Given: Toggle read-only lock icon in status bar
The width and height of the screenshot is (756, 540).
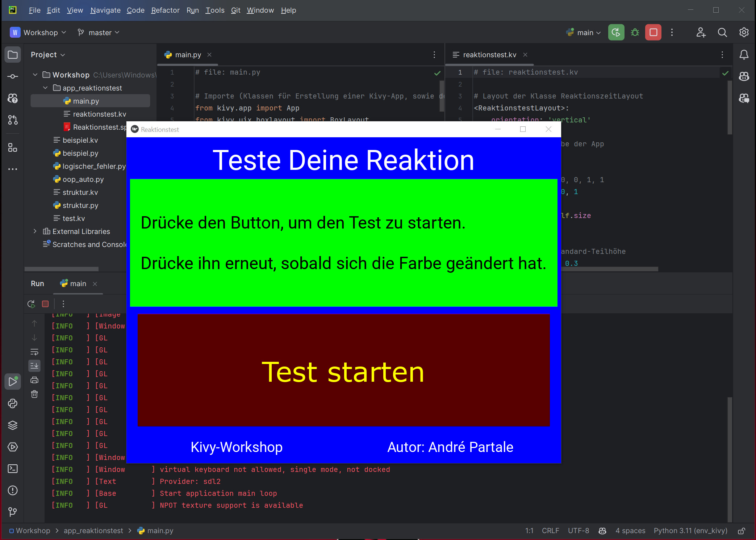Looking at the screenshot, I should tap(742, 531).
